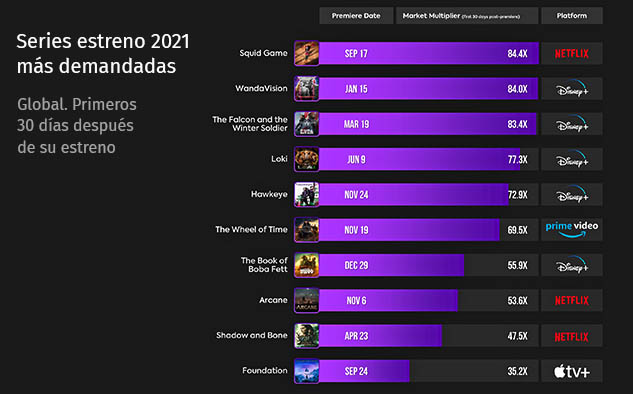Click the Apple TV+ logo
633x394 pixels.
coord(572,371)
